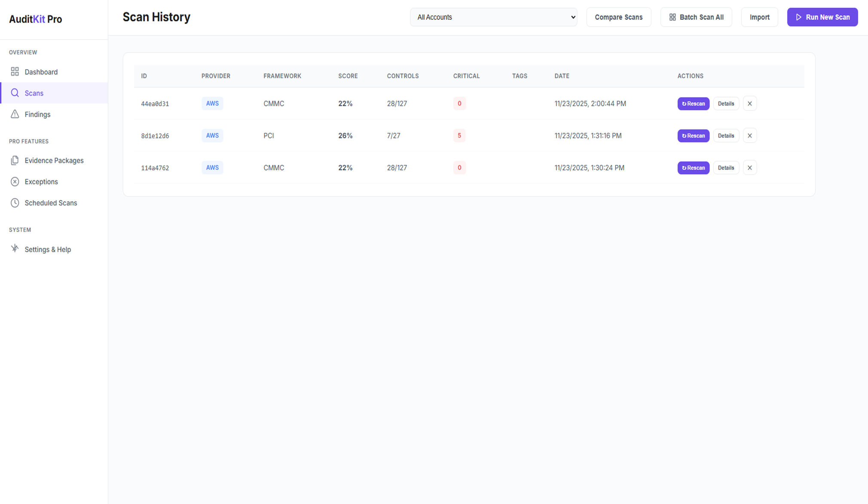The image size is (868, 504).
Task: Rescan the PCI scan 8d1e12d6
Action: [x=693, y=136]
